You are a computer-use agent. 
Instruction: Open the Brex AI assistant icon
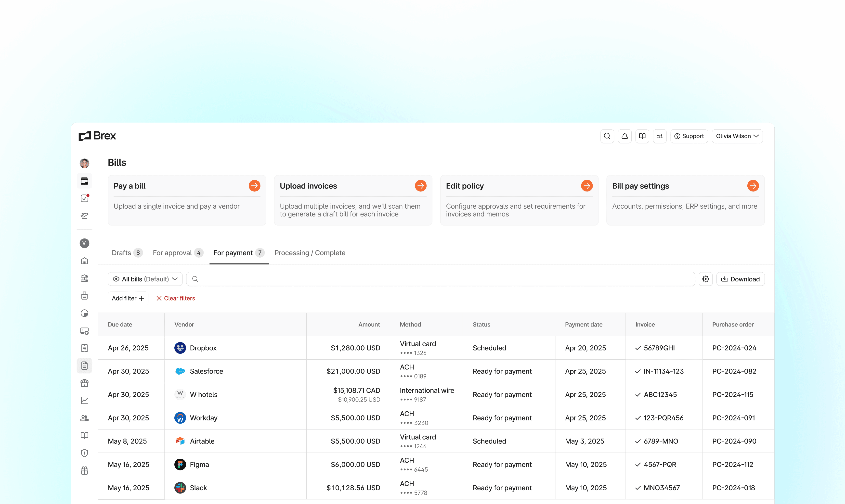(659, 136)
